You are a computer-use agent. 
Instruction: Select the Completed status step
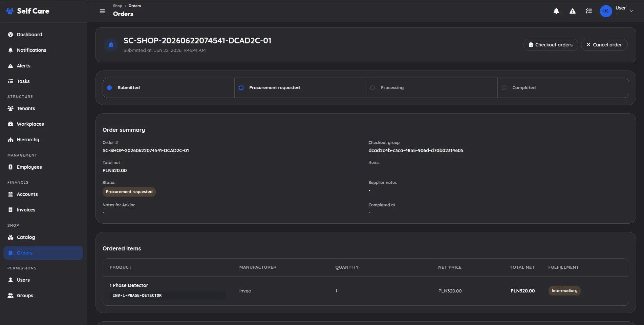563,88
